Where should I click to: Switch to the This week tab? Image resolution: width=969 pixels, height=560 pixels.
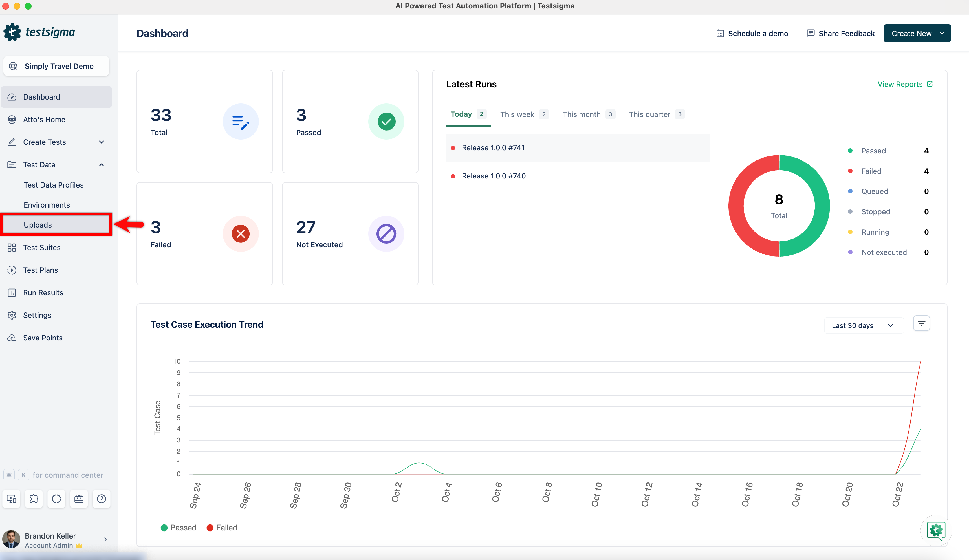click(x=517, y=114)
